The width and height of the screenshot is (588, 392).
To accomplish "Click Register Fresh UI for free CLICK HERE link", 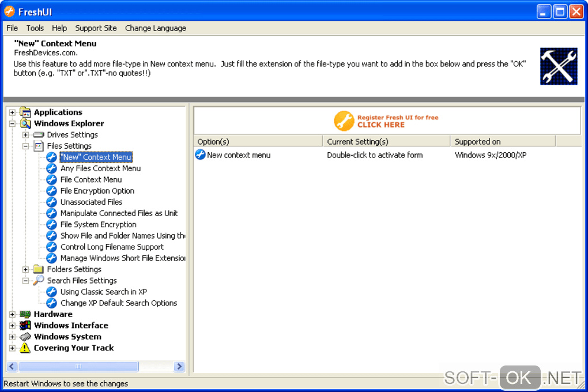I will [x=398, y=121].
